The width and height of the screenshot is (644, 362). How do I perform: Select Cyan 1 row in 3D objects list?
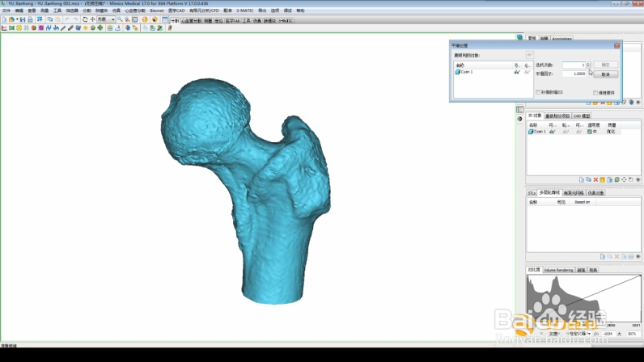[574, 132]
